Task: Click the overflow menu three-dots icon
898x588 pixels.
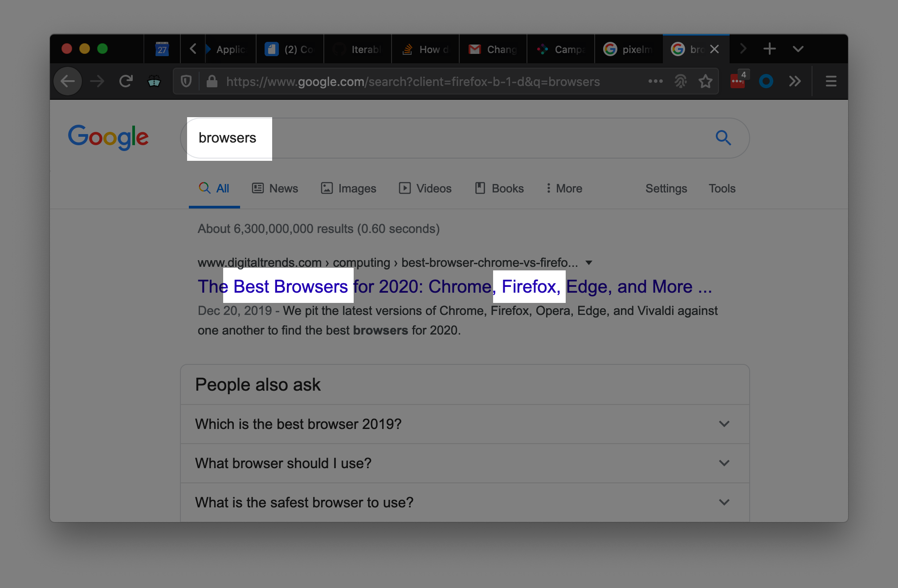Action: point(655,82)
